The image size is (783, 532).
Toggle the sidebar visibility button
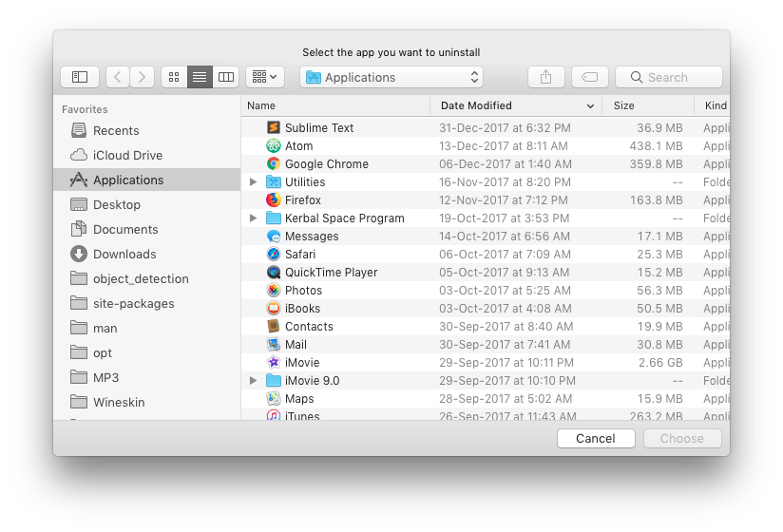click(x=80, y=77)
